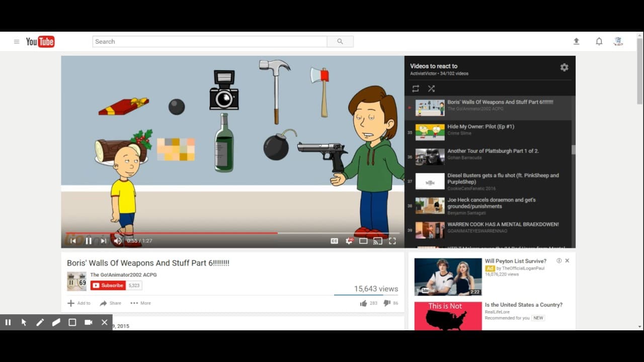Click current playlist item Boris' Walls thumbnail
The image size is (644, 362).
click(430, 108)
